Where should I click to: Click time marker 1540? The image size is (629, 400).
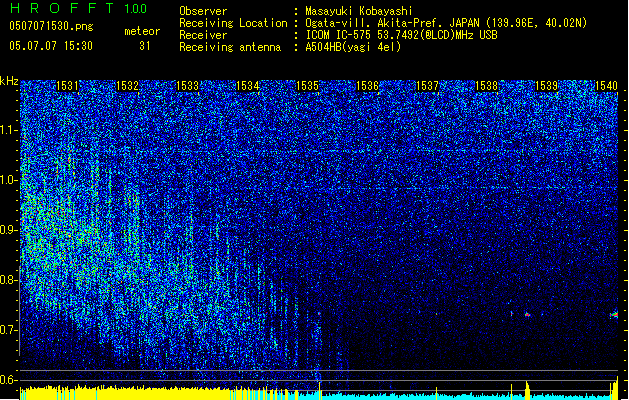pyautogui.click(x=606, y=86)
